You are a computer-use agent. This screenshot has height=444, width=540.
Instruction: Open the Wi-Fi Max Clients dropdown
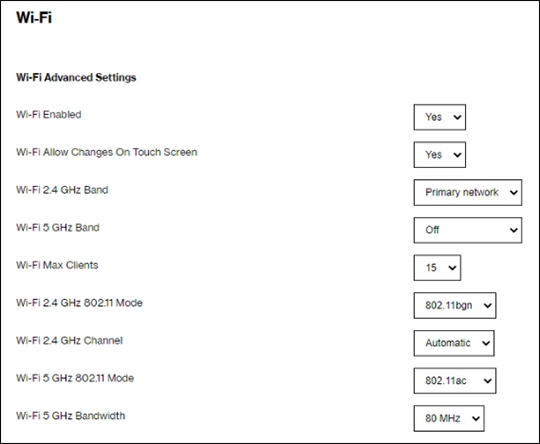click(x=437, y=268)
